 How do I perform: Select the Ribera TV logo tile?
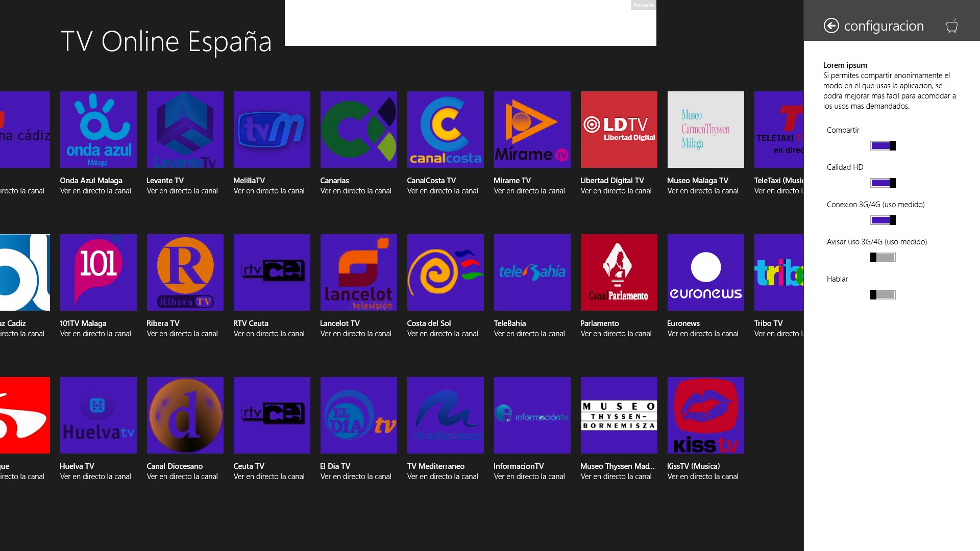185,272
